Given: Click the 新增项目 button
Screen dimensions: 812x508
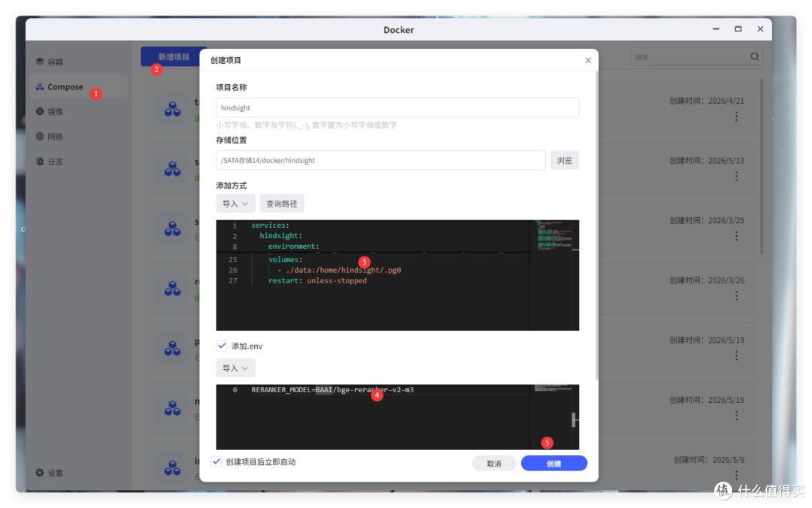Looking at the screenshot, I should coord(174,56).
